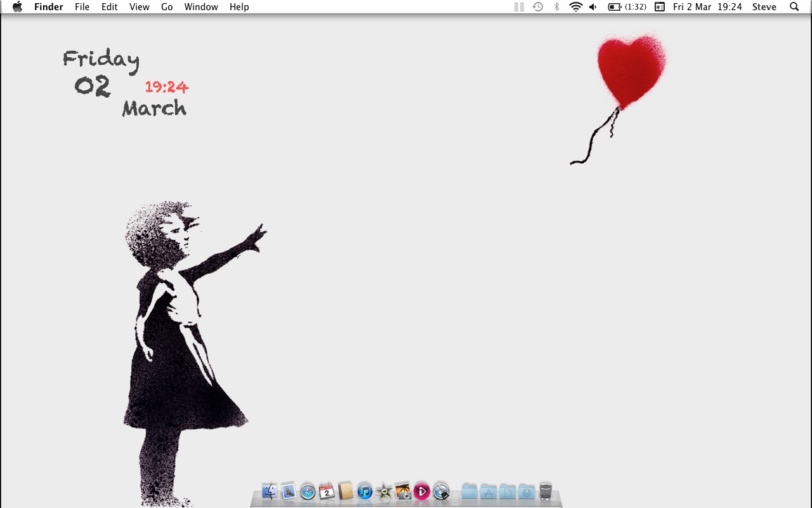Screen dimensions: 812x508
Task: Open the Downloads folder stack in the Dock
Action: tap(527, 491)
